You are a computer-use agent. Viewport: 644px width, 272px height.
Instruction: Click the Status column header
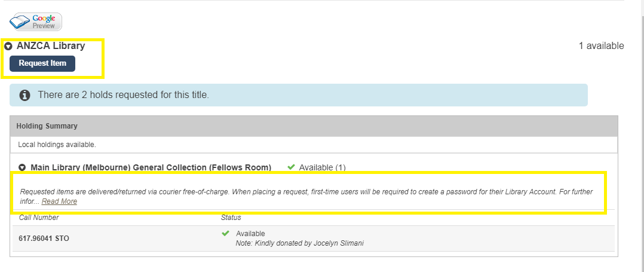click(x=231, y=218)
